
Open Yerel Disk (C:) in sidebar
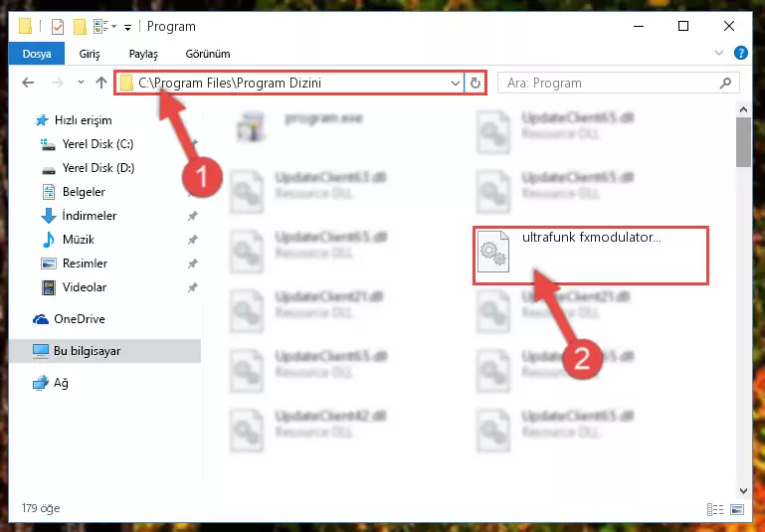(x=97, y=144)
